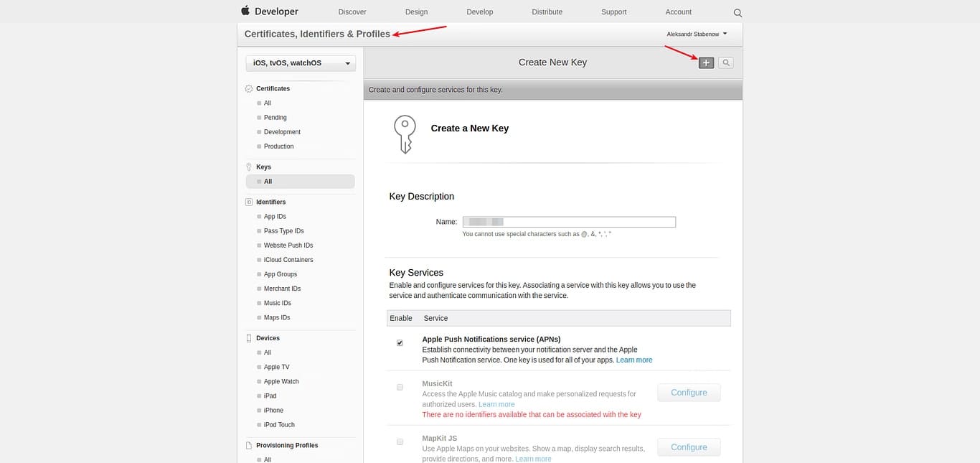
Task: Click the Identifiers ID icon in sidebar
Action: click(x=249, y=202)
